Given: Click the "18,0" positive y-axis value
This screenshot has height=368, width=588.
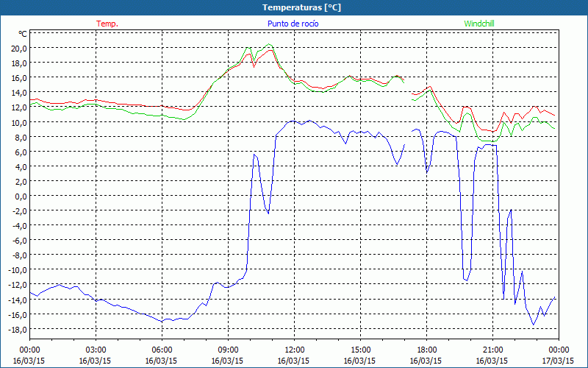Looking at the screenshot, I should pyautogui.click(x=20, y=63).
